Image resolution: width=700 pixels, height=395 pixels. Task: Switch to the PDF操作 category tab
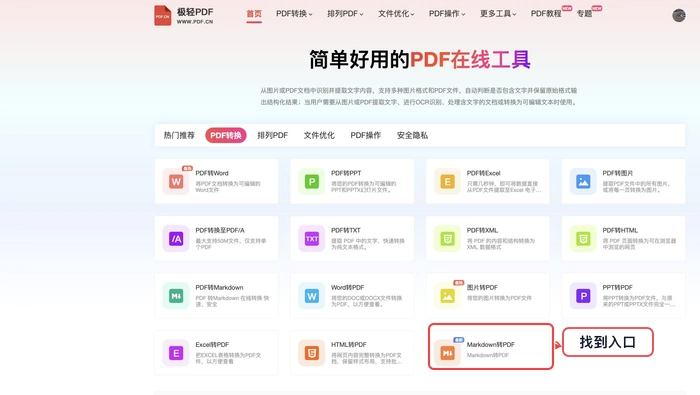pos(366,135)
